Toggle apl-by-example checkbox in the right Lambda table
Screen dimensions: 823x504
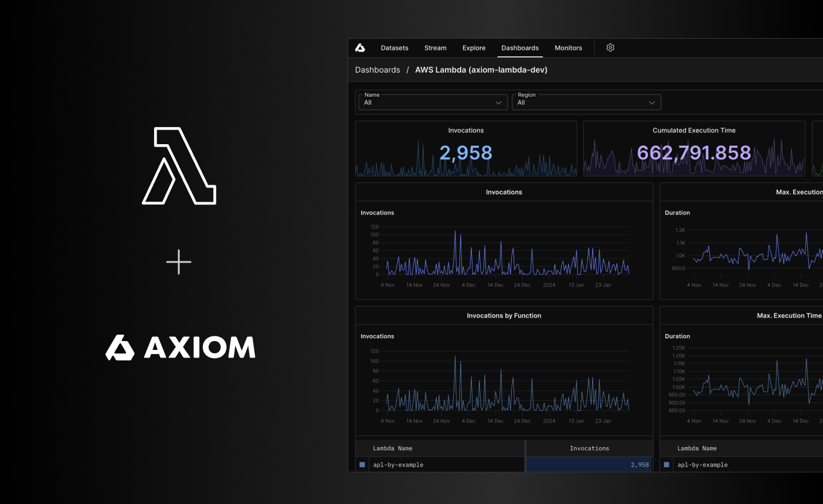666,464
